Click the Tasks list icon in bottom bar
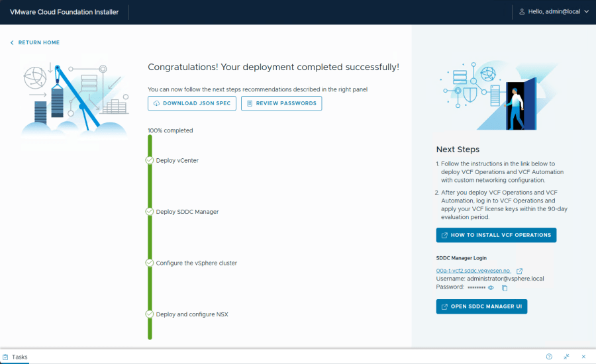596x364 pixels. tap(5, 357)
